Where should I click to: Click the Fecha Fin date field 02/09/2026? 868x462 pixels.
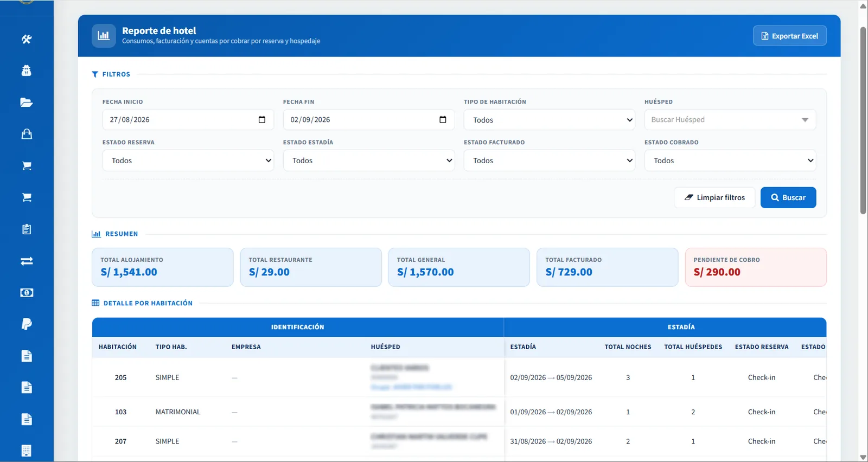[368, 120]
